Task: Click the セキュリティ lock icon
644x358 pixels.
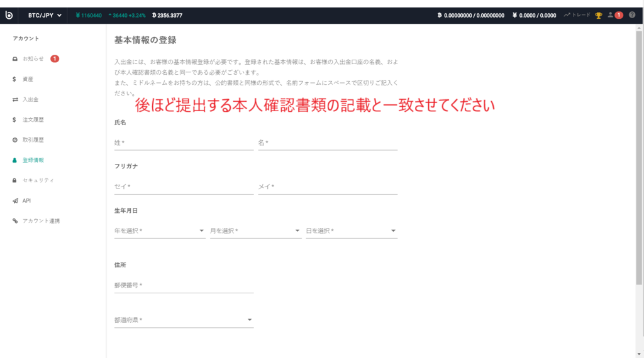Action: point(14,180)
